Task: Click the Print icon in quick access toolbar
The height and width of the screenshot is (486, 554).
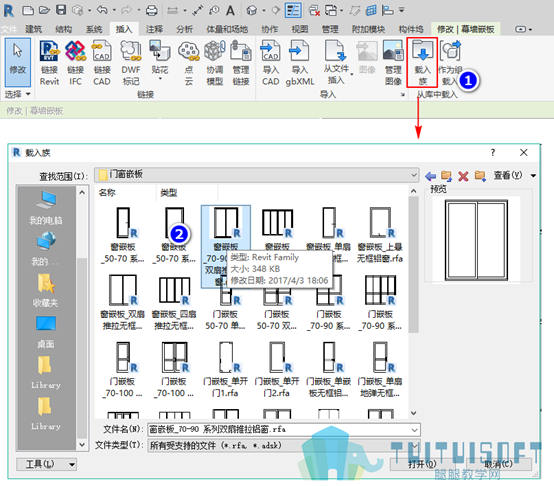Action: click(152, 10)
